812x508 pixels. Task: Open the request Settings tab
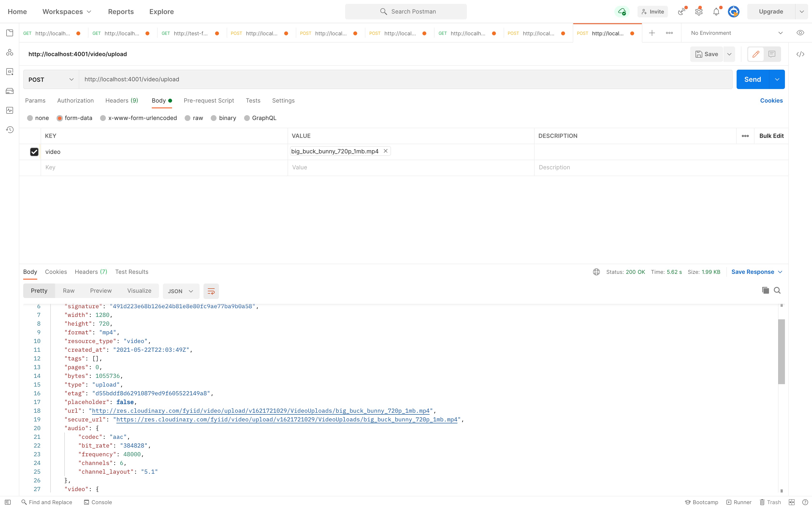[283, 100]
